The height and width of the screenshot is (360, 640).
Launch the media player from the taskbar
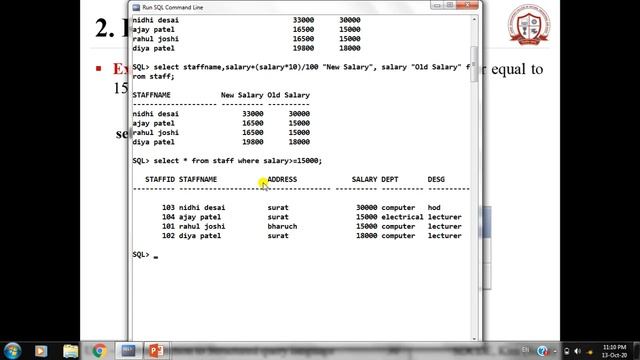pyautogui.click(x=41, y=351)
